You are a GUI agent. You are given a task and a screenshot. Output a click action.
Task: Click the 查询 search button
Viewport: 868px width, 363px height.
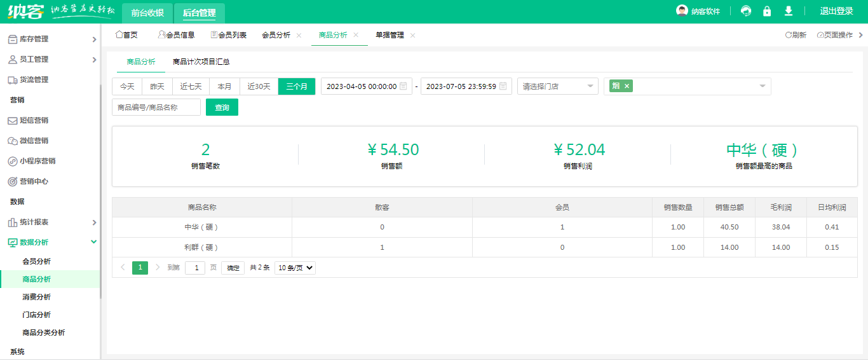tap(222, 107)
